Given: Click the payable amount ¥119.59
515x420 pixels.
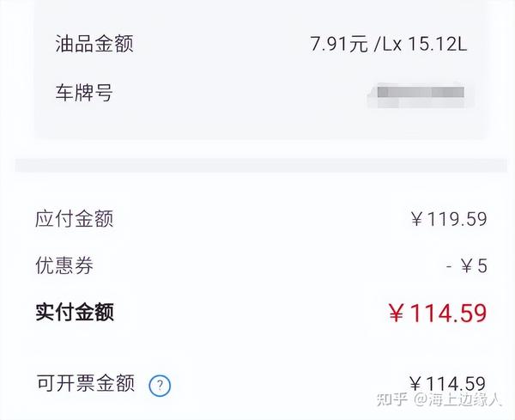Looking at the screenshot, I should [449, 219].
